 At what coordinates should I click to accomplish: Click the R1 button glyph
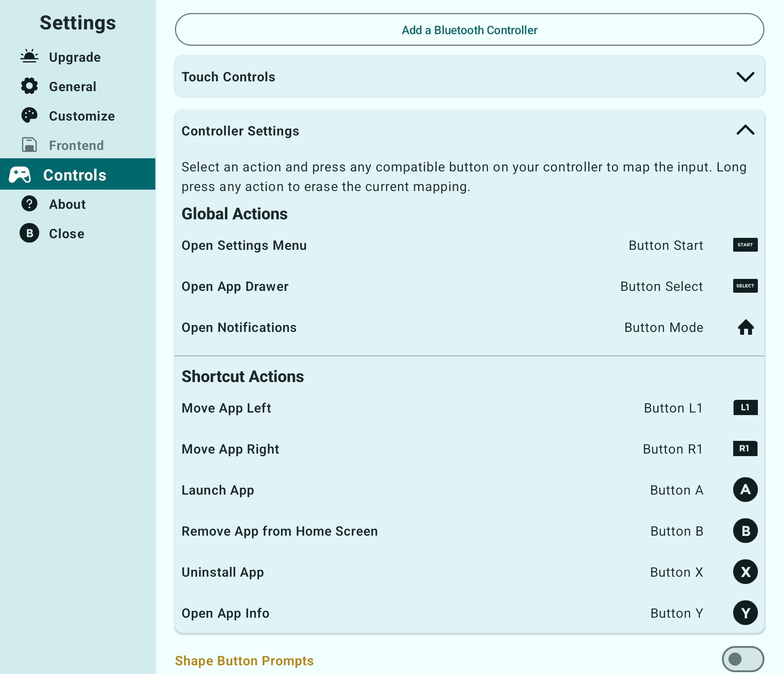tap(745, 449)
